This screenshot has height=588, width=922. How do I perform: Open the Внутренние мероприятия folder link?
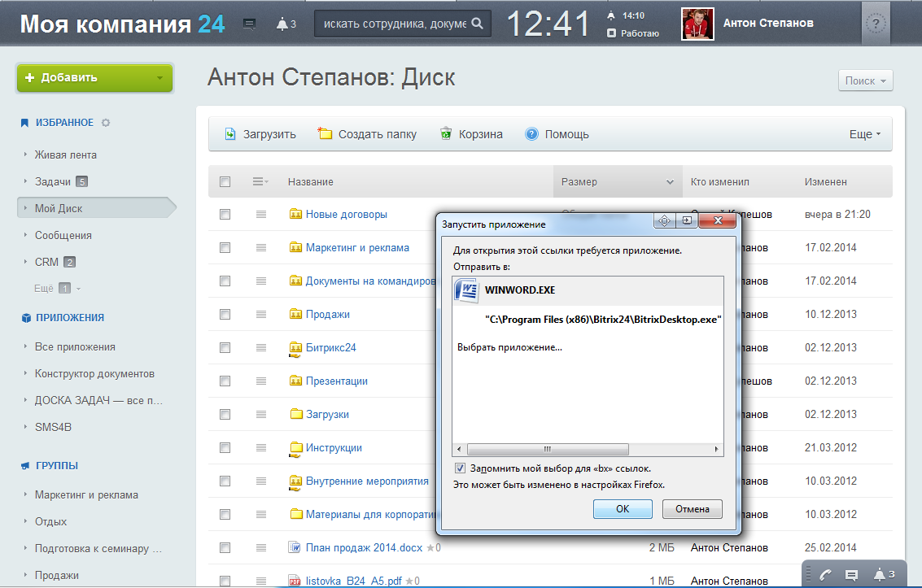(x=367, y=481)
